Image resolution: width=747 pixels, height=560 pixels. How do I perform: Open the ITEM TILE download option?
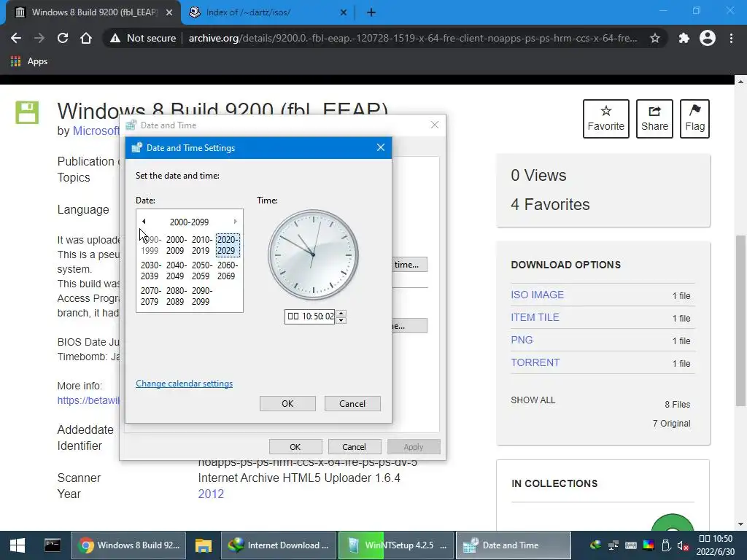point(535,317)
